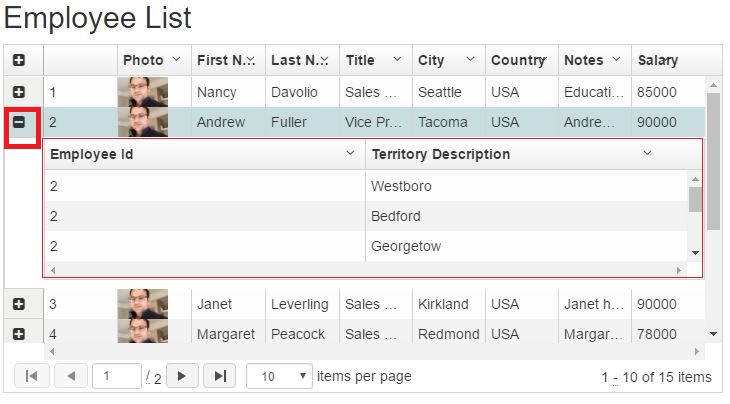Go to next page arrow

tap(181, 376)
